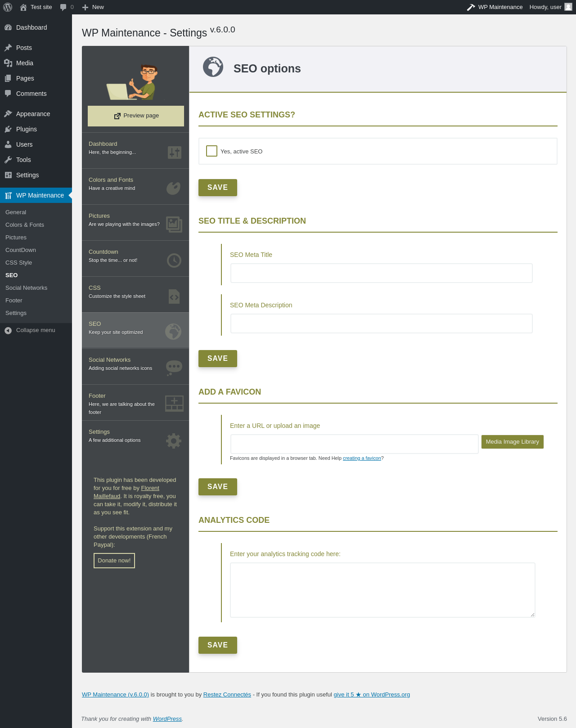Click the palette icon for Colors and Fonts

[x=174, y=188]
